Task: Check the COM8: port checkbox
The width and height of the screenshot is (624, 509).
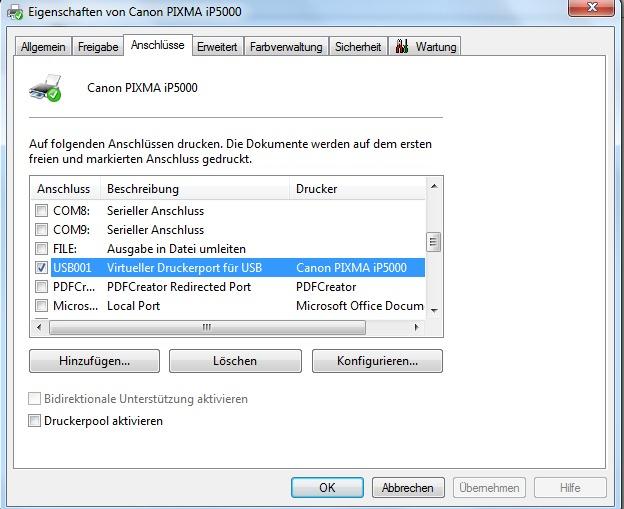Action: coord(41,210)
